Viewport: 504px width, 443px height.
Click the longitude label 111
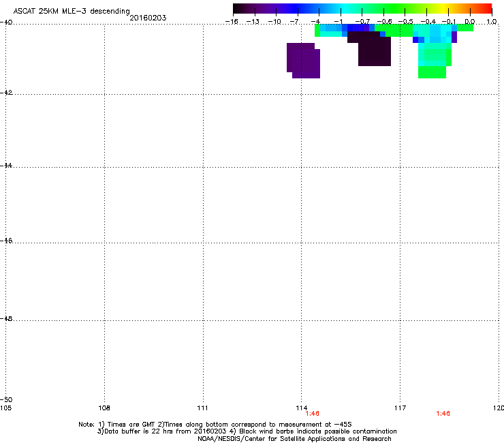pyautogui.click(x=203, y=408)
